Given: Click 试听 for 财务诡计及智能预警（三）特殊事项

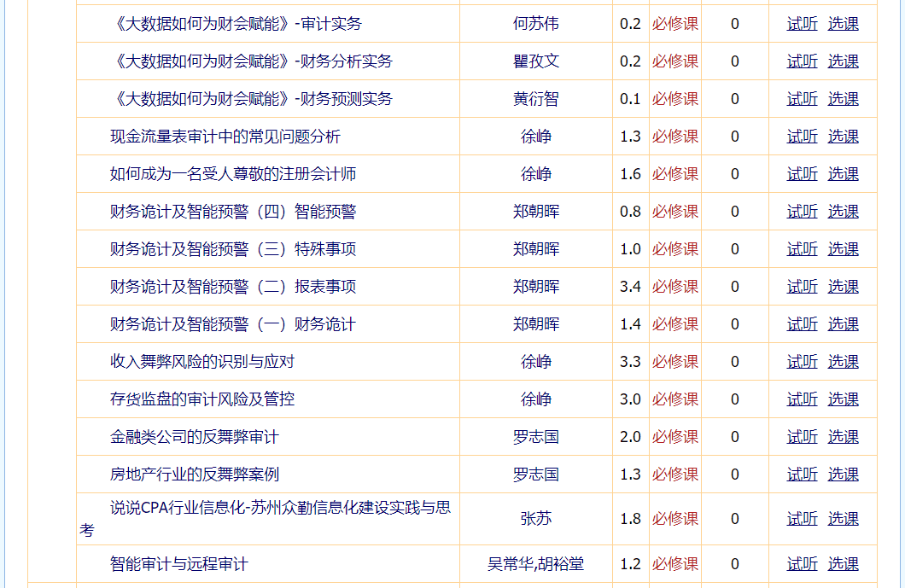Looking at the screenshot, I should pos(802,249).
